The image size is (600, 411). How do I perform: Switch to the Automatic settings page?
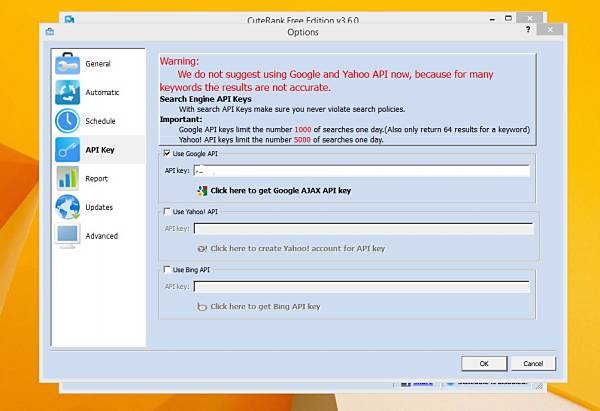point(99,92)
